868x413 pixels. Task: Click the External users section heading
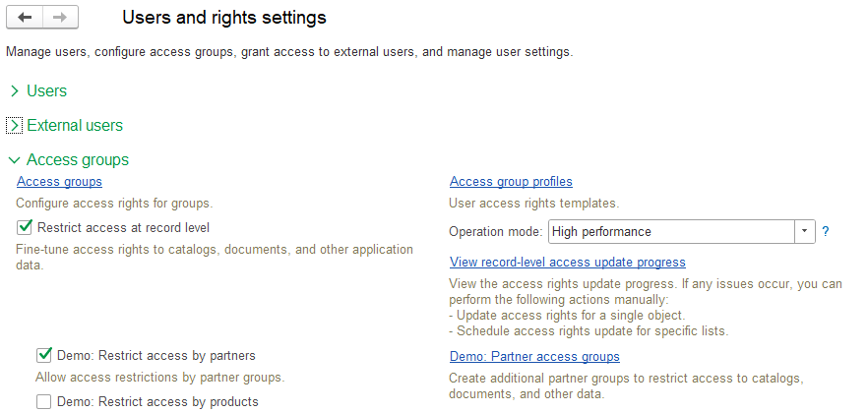pyautogui.click(x=75, y=126)
